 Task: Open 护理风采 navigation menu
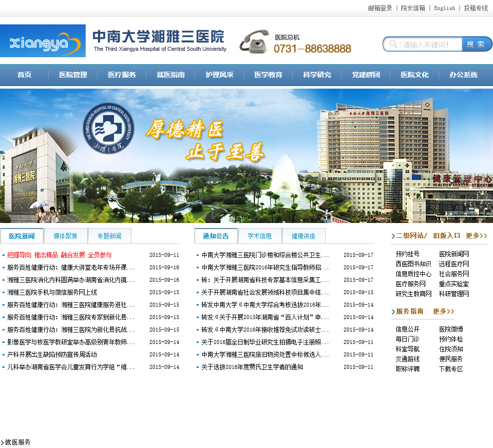[x=220, y=75]
